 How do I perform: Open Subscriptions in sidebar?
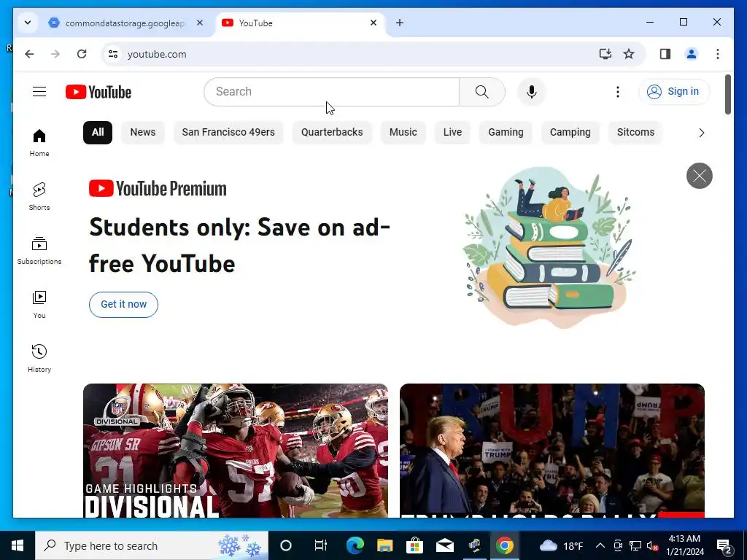coord(39,251)
